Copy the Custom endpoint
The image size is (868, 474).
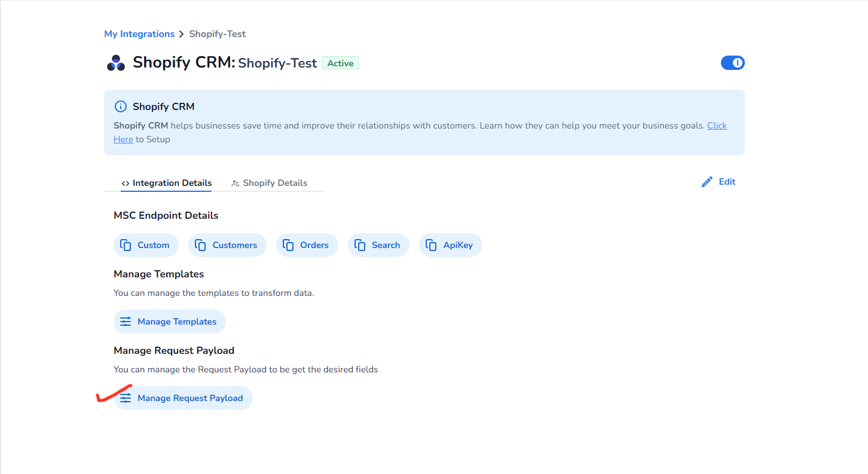point(146,245)
